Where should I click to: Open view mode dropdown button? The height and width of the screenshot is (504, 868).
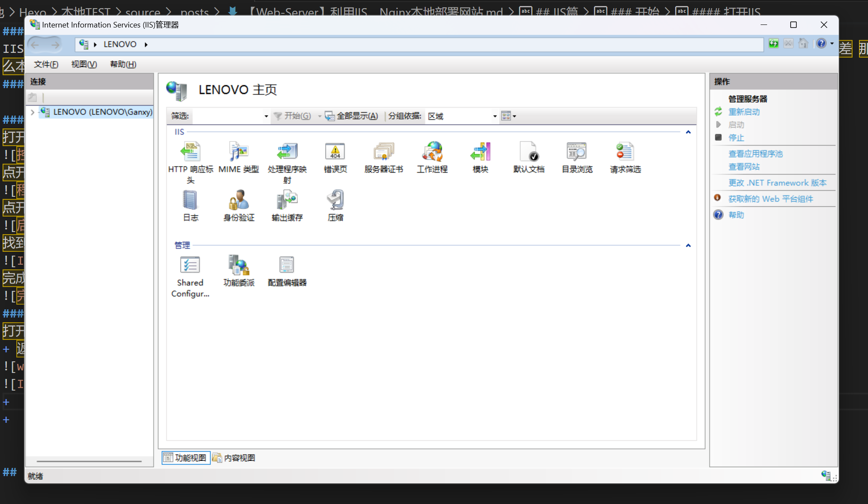point(509,116)
